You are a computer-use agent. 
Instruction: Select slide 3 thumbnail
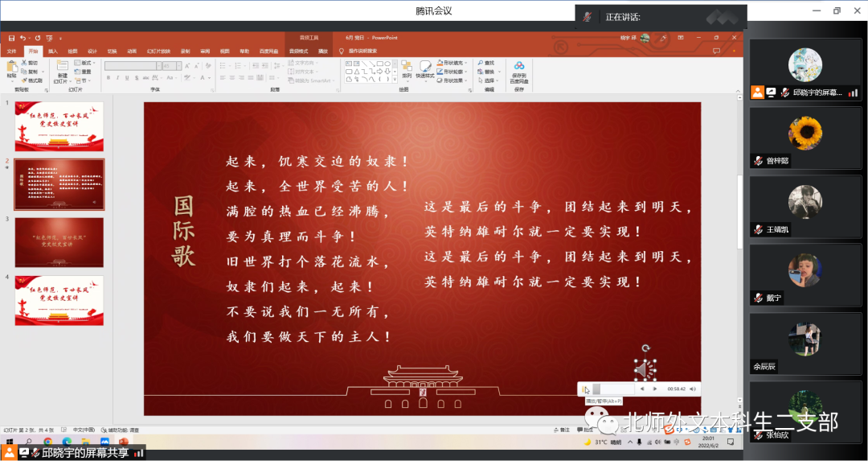pyautogui.click(x=59, y=242)
